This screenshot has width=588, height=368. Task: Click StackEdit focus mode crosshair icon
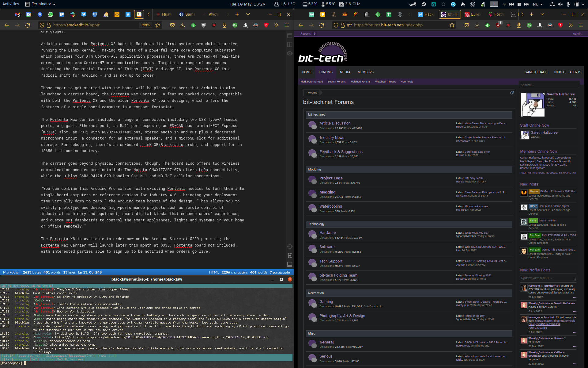click(x=289, y=247)
